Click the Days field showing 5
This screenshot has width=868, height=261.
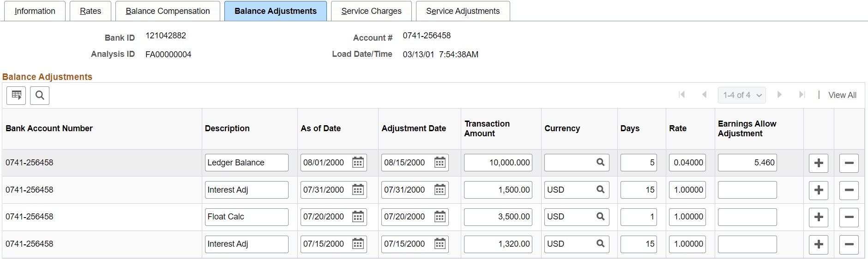(x=639, y=163)
